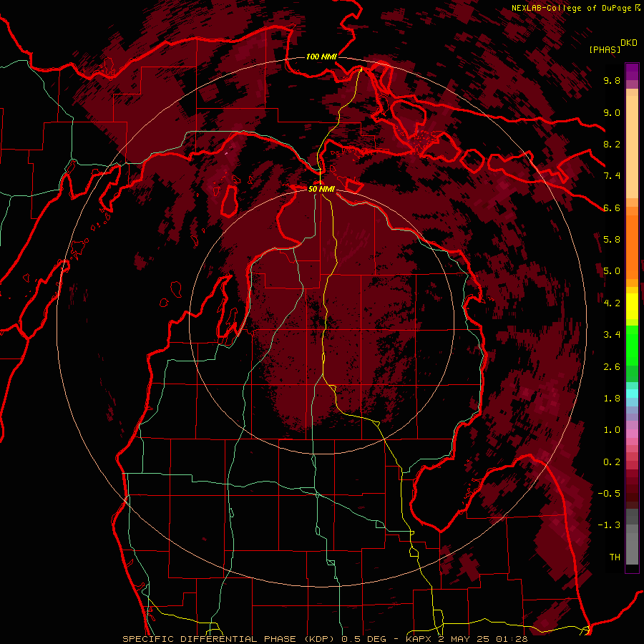
Task: Click the NEXLAB-College of DuPage label
Action: (572, 8)
